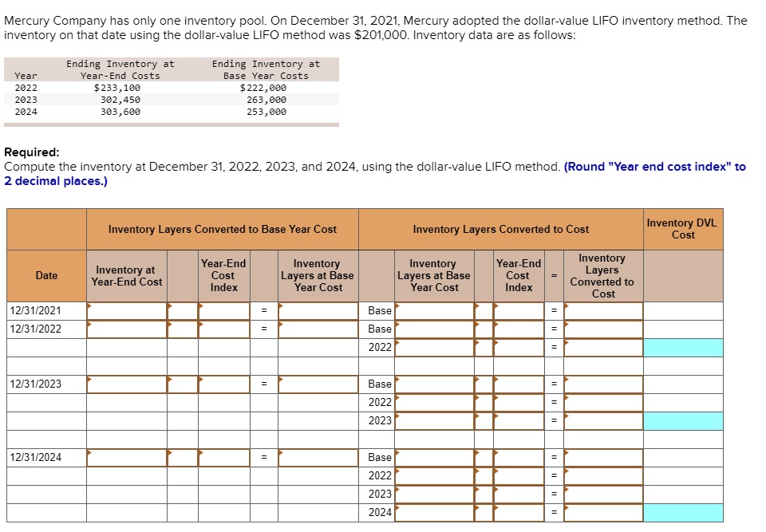Screen dimensions: 766x532
Task: Select the highlighted Inventory DVL Cost cell for 12/31/2022
Action: pyautogui.click(x=684, y=347)
